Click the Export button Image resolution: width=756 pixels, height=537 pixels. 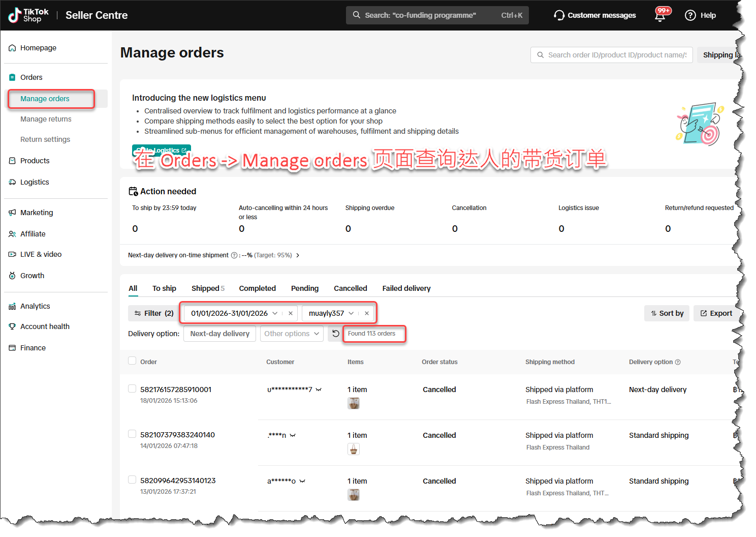[x=716, y=313]
